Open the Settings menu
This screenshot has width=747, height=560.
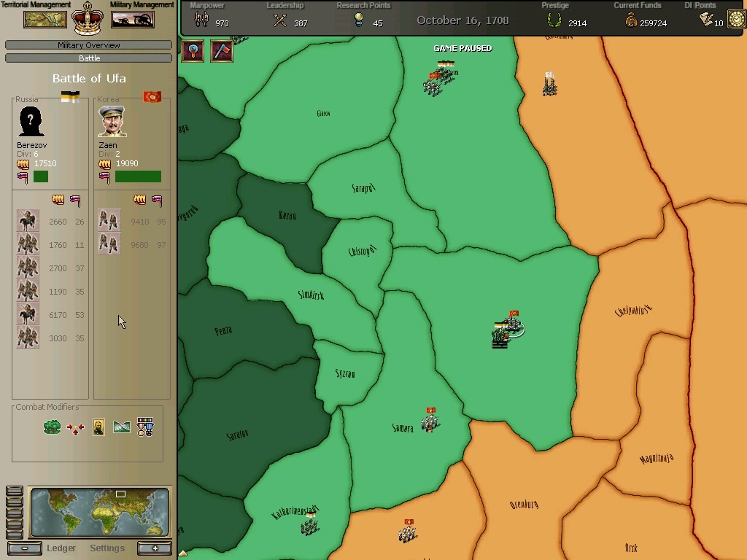107,548
